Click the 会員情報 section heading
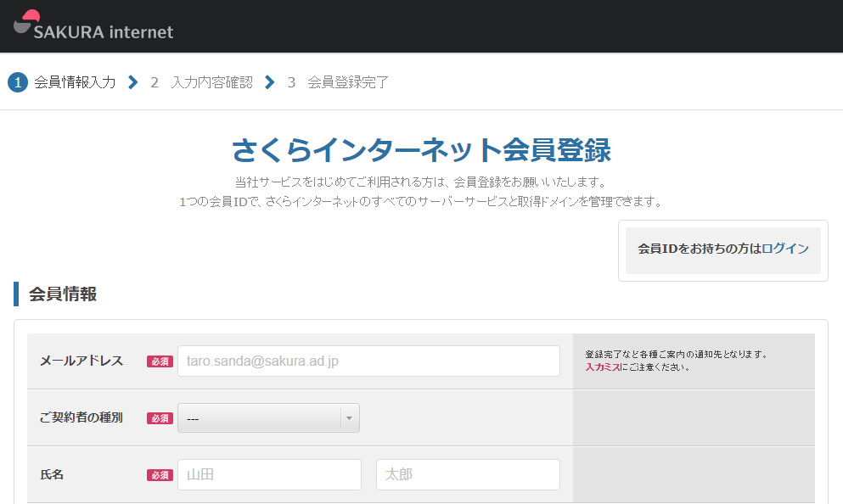The image size is (843, 504). click(x=63, y=294)
